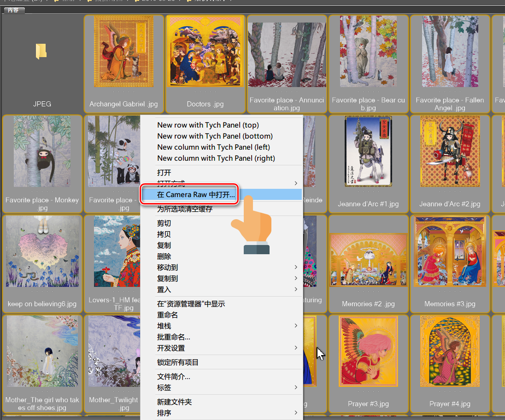Choose 新建文件夹 from the context menu
The width and height of the screenshot is (505, 420).
[x=174, y=402]
